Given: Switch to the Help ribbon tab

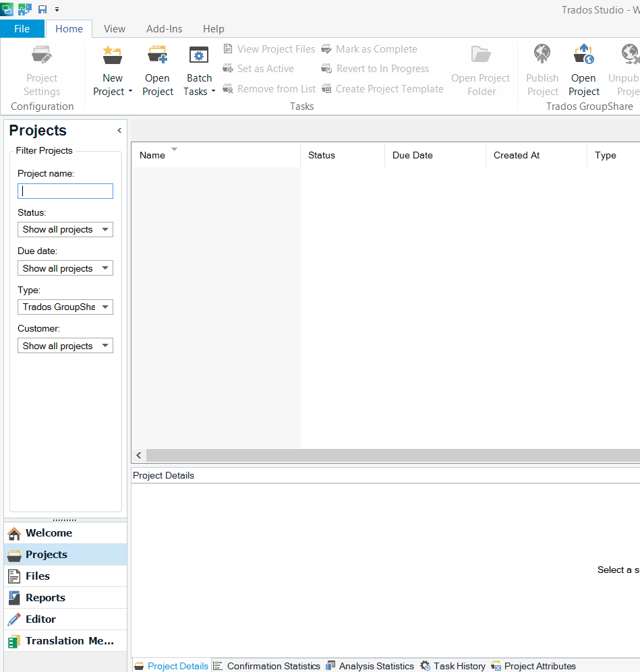Looking at the screenshot, I should 214,29.
